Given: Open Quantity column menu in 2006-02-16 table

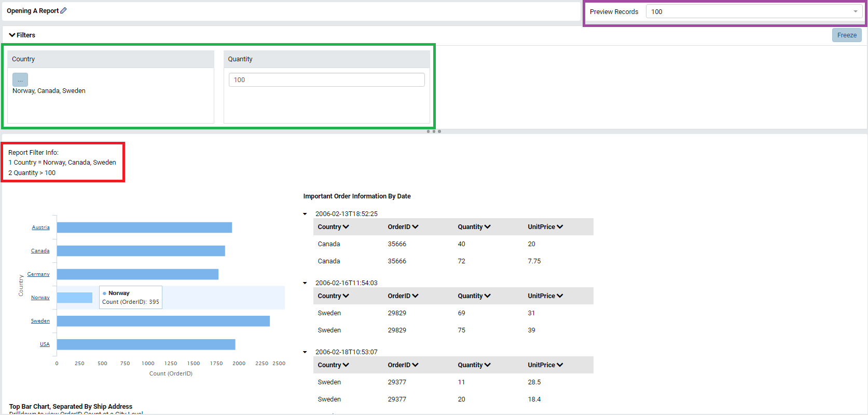Looking at the screenshot, I should [487, 296].
